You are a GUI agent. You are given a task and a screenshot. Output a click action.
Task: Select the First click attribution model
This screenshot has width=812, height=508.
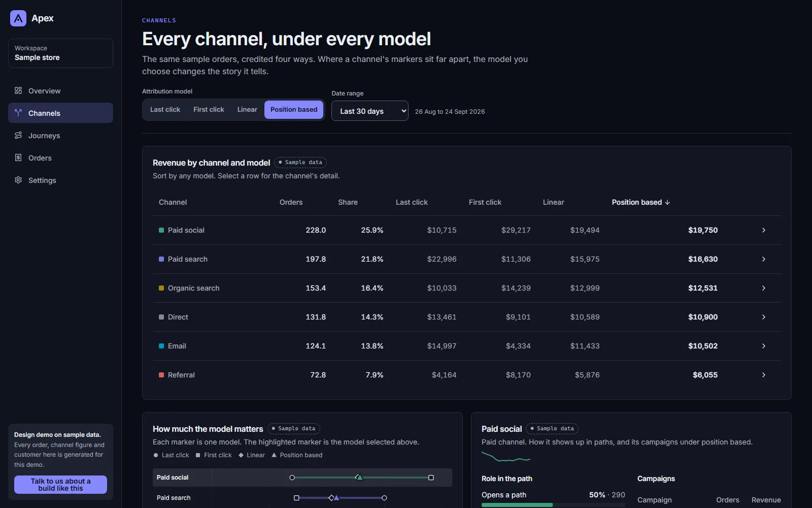[x=209, y=109]
